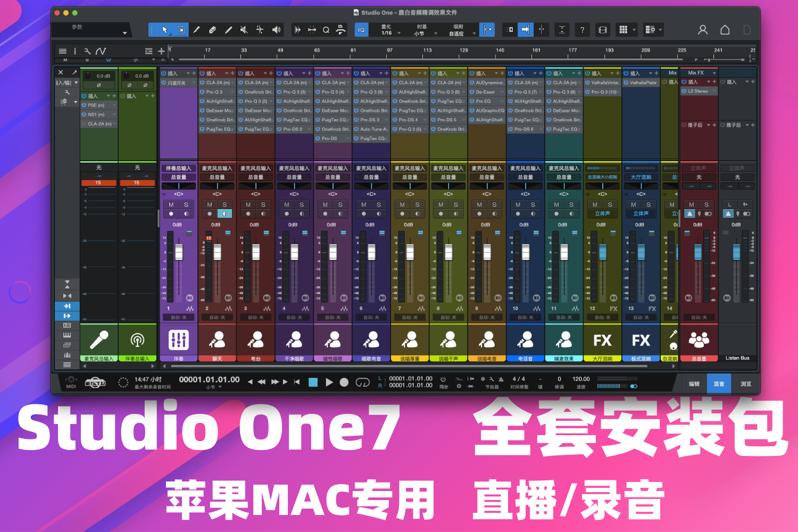The image size is (798, 532).
Task: Click the 总音量 group channel icon
Action: tap(699, 339)
